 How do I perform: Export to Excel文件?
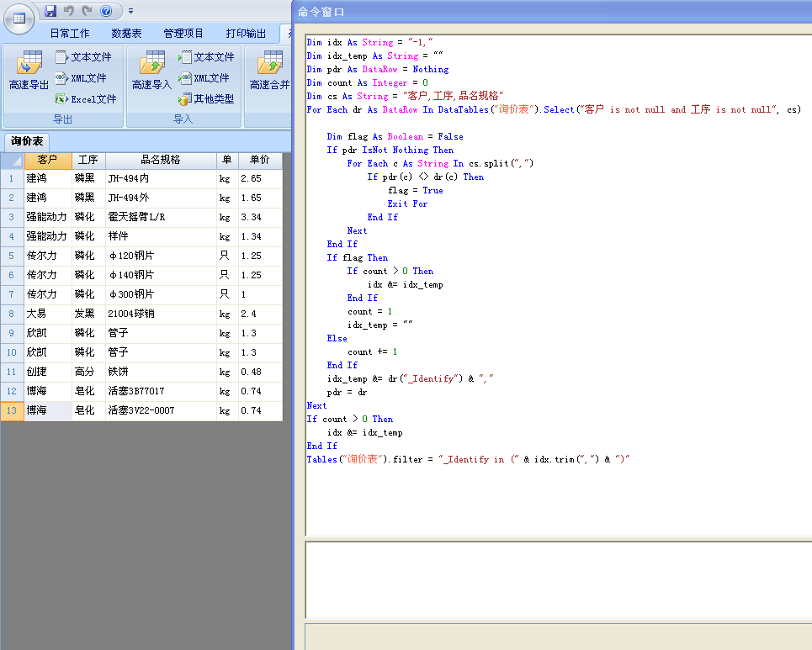click(x=86, y=99)
